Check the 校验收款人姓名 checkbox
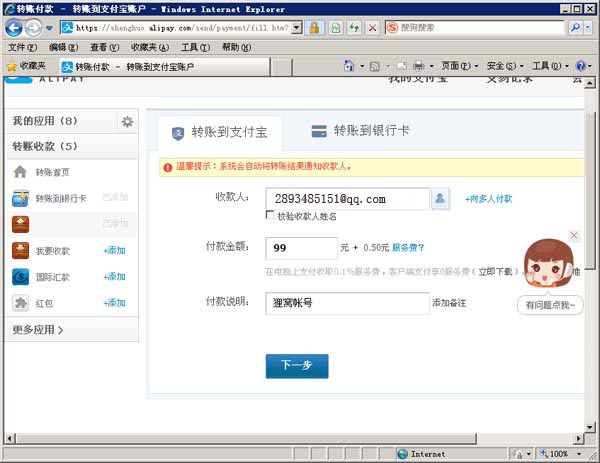 coord(270,215)
